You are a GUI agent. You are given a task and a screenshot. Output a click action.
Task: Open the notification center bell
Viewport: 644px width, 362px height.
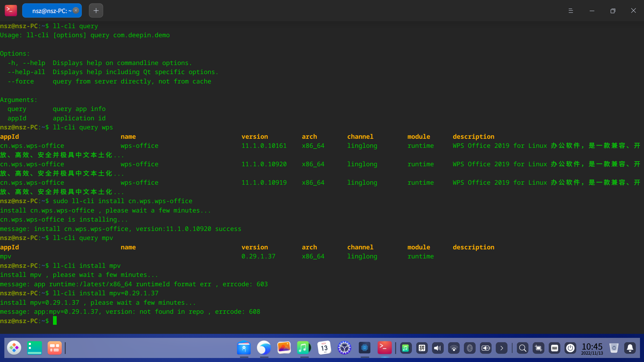click(x=630, y=348)
